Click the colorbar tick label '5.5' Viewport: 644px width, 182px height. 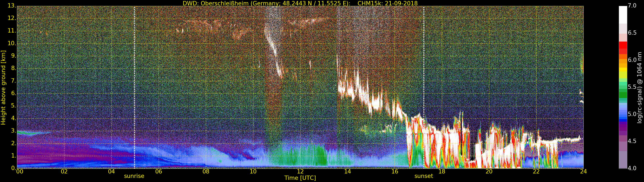(632, 87)
